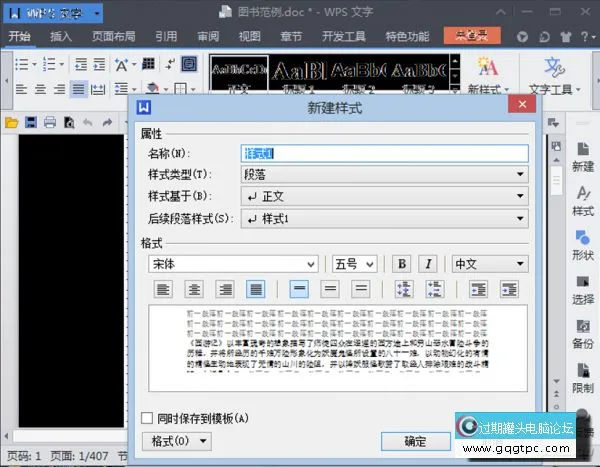Set right alignment in the dialog format row
The height and width of the screenshot is (467, 600).
[x=225, y=289]
